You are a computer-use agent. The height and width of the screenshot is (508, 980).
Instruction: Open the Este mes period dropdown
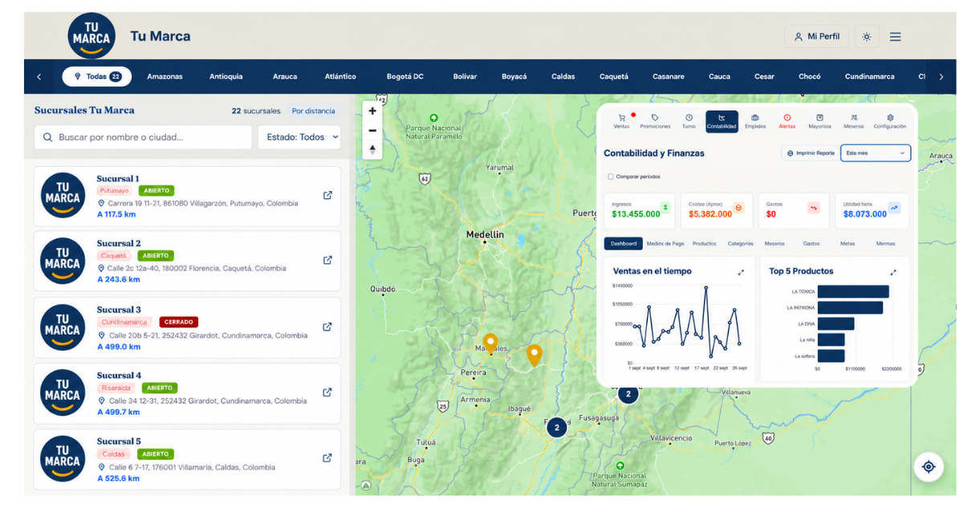click(876, 152)
